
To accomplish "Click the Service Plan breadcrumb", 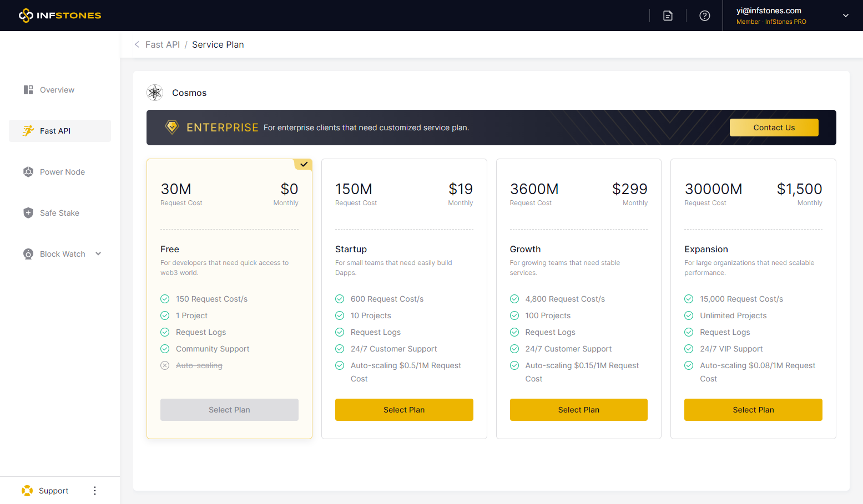I will coord(218,44).
